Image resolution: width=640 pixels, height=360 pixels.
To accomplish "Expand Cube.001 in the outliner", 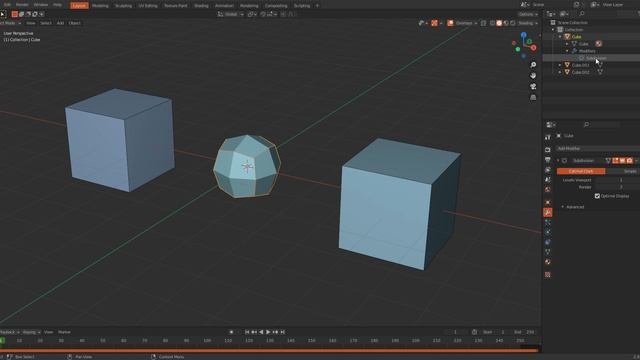I will point(560,65).
